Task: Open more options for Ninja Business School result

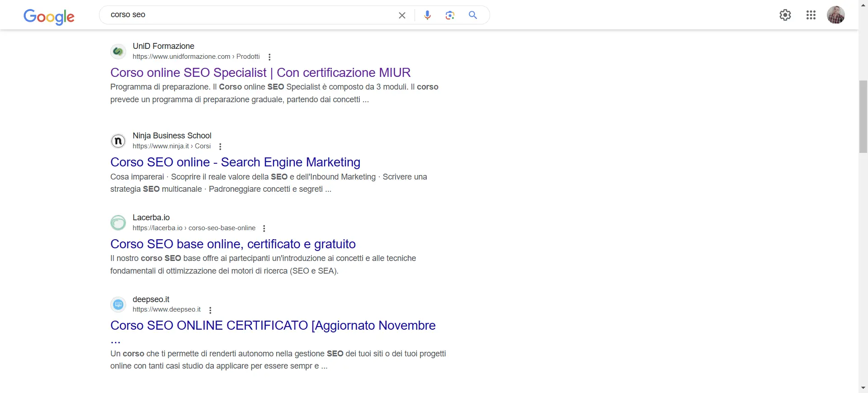Action: [x=220, y=147]
